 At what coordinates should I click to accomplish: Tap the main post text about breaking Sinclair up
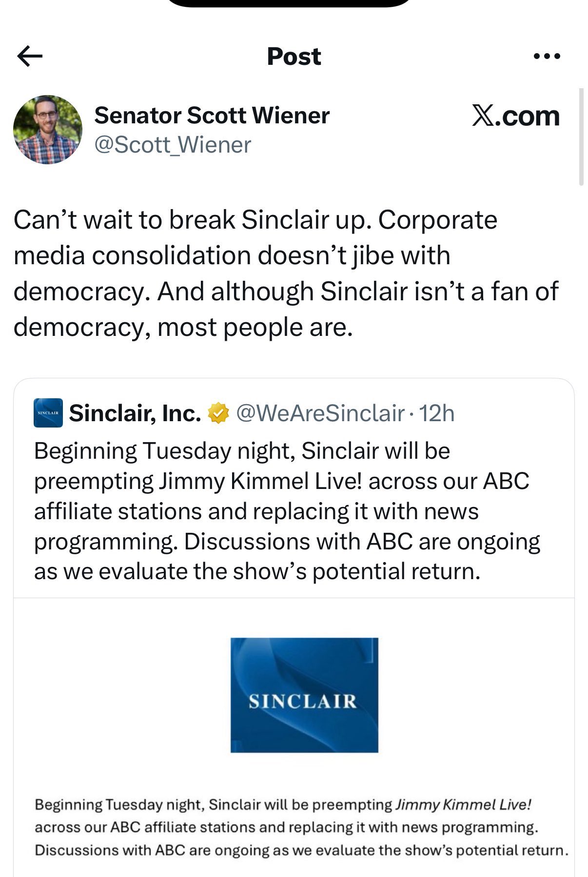click(286, 273)
